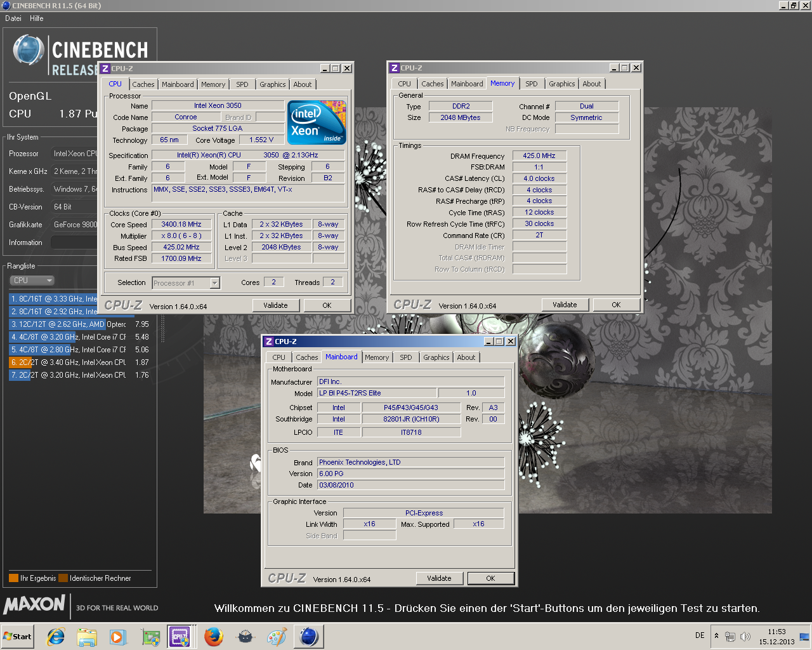The height and width of the screenshot is (650, 812).
Task: Show hidden tray icons arrow
Action: 716,635
